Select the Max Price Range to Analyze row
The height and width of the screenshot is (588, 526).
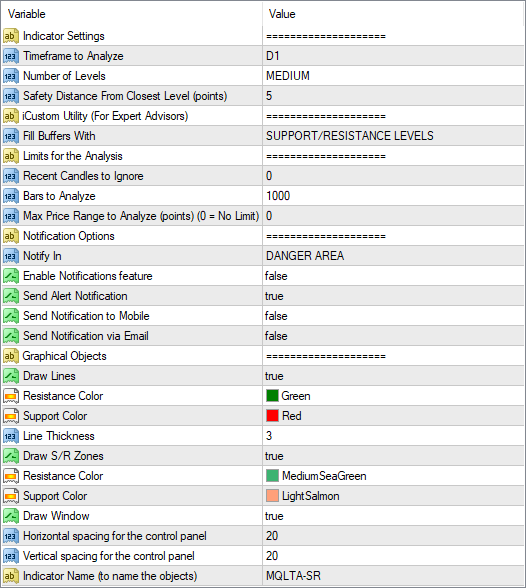coord(263,216)
